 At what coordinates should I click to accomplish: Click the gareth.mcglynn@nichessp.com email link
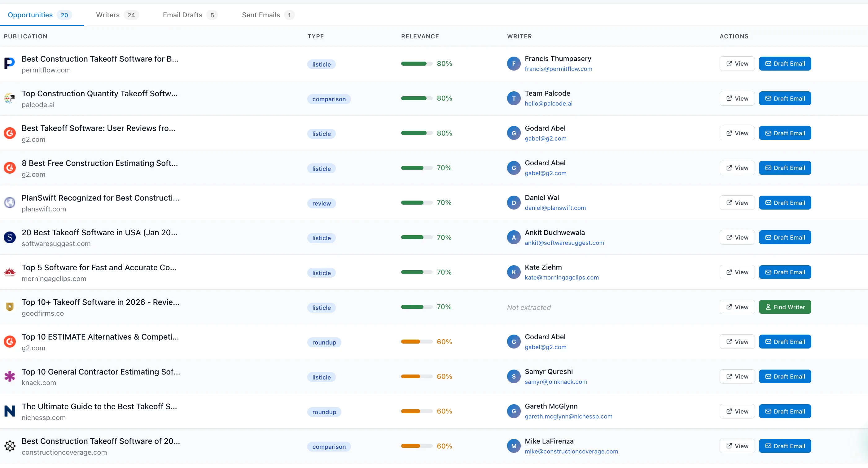click(x=568, y=417)
